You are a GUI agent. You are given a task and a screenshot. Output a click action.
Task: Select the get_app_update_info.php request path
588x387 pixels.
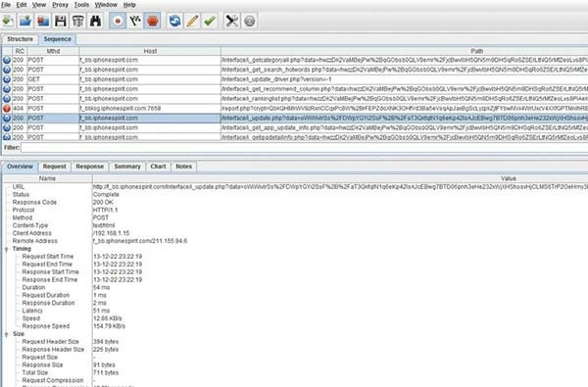[x=404, y=127]
